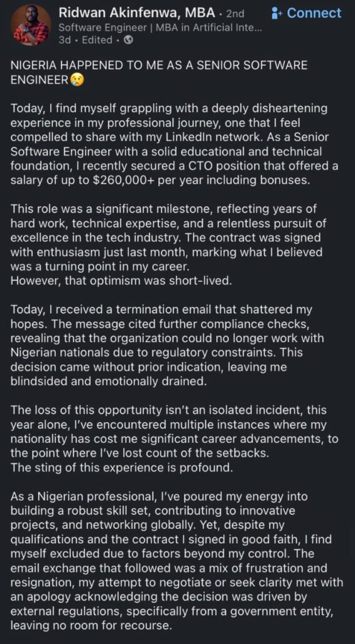Click the paragraph starting As a Nigerian professional
The height and width of the screenshot is (644, 355).
[x=177, y=561]
